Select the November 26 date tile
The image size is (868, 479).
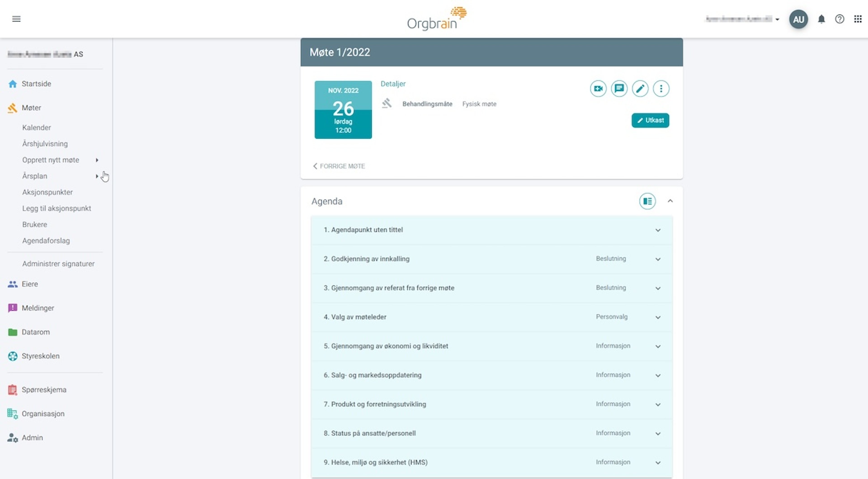pyautogui.click(x=343, y=110)
